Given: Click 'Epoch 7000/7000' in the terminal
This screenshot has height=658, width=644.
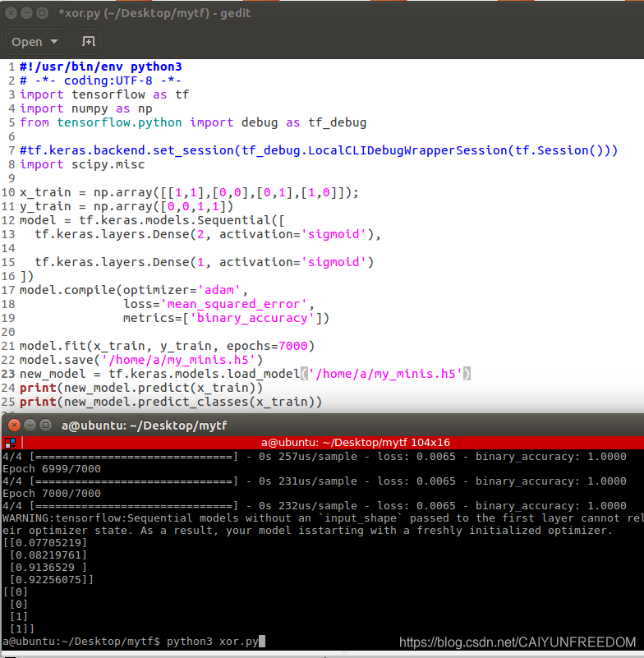Looking at the screenshot, I should click(x=52, y=494).
